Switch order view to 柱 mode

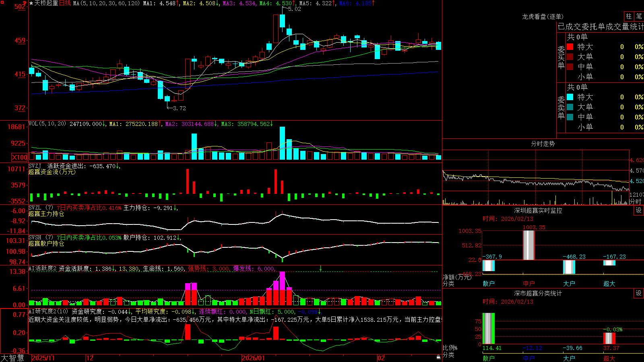(629, 16)
